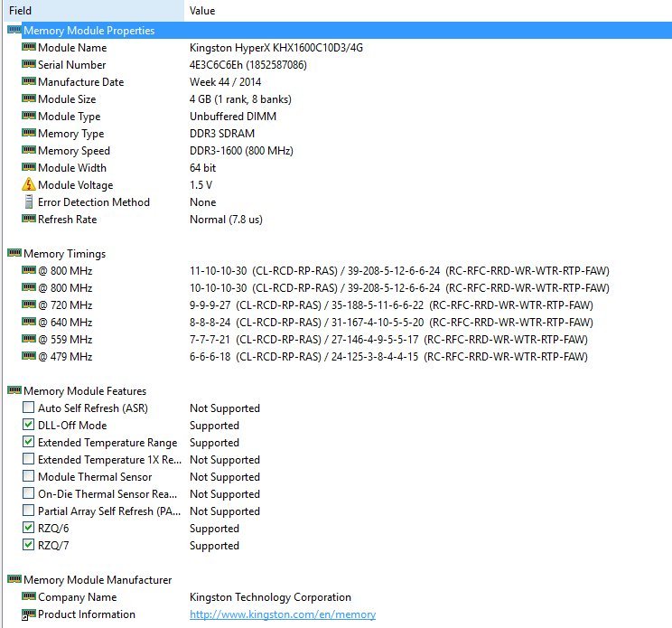Click the serial value 4E3C6C6Eh (1852587086)
This screenshot has width=672, height=628.
click(248, 65)
